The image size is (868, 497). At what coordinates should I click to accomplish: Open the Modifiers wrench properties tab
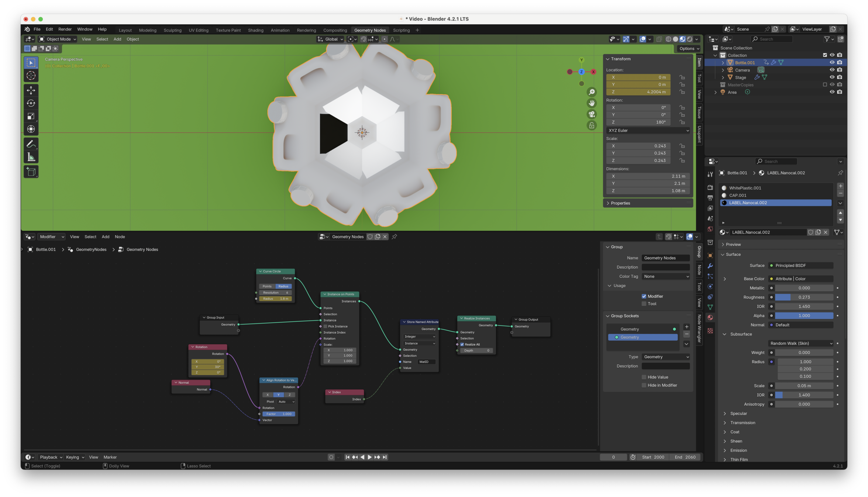point(710,266)
